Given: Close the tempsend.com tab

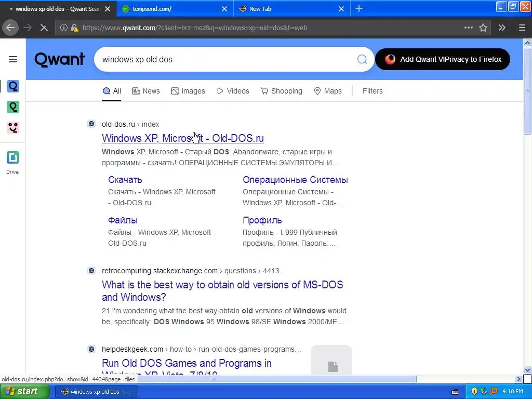Looking at the screenshot, I should tap(224, 9).
